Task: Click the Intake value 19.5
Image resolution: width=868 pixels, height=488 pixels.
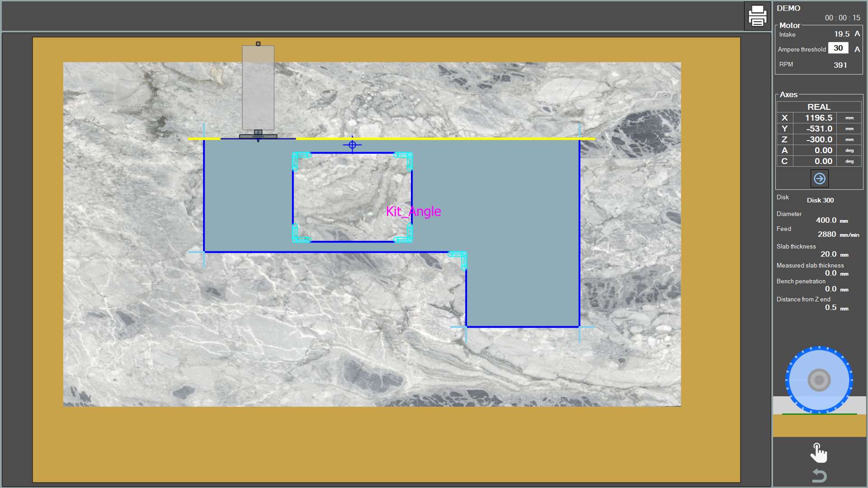Action: pyautogui.click(x=842, y=34)
